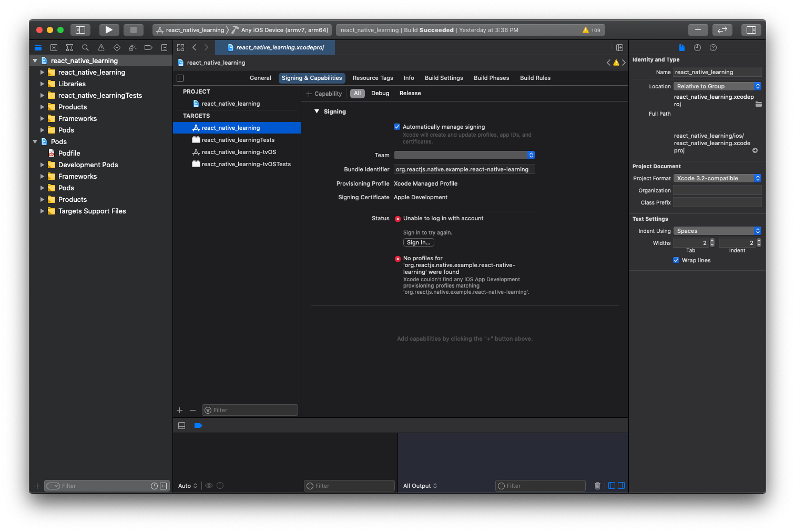
Task: Show the Quick Help inspector
Action: (x=713, y=47)
